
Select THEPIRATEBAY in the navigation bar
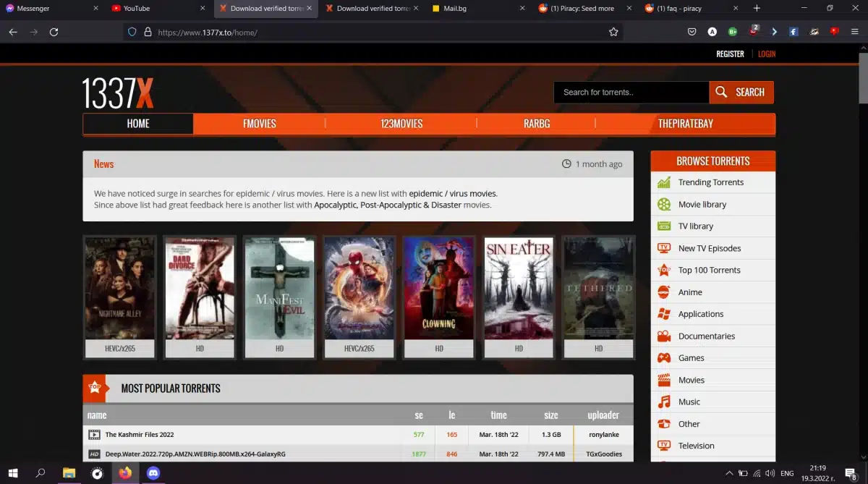point(686,124)
